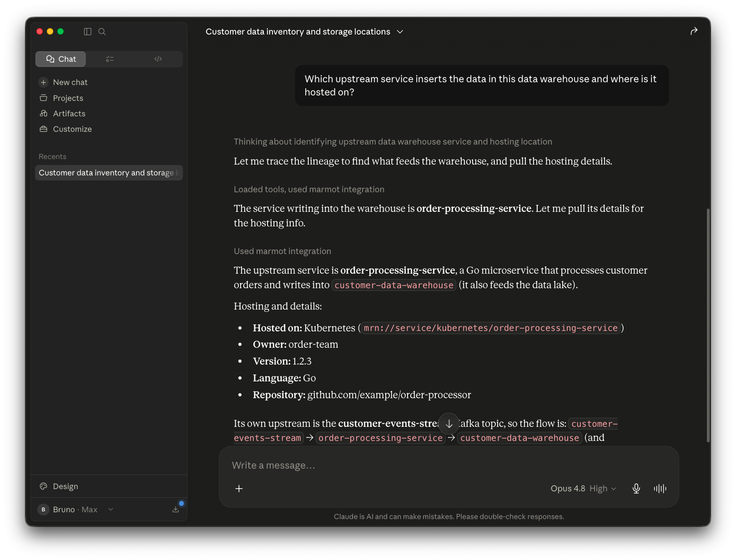
Task: Click the scroll-to-bottom arrow button
Action: [449, 424]
